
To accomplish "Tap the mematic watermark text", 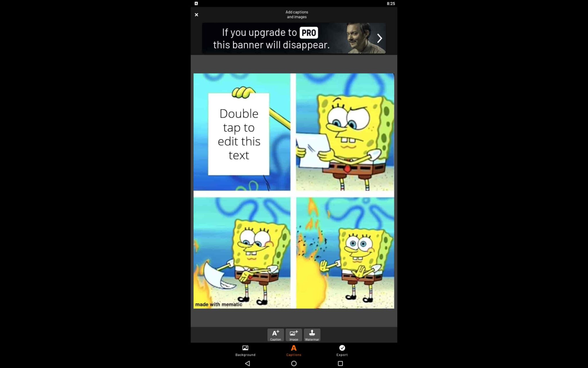I will [x=218, y=304].
